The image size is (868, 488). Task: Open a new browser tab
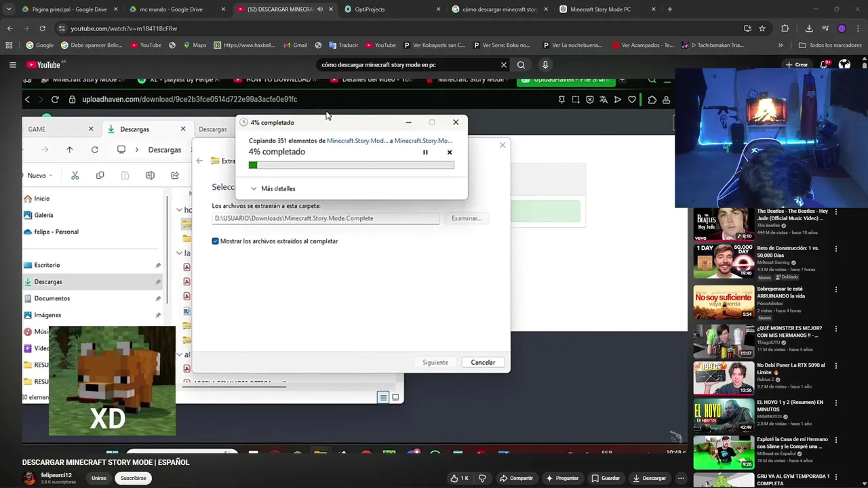click(x=669, y=9)
